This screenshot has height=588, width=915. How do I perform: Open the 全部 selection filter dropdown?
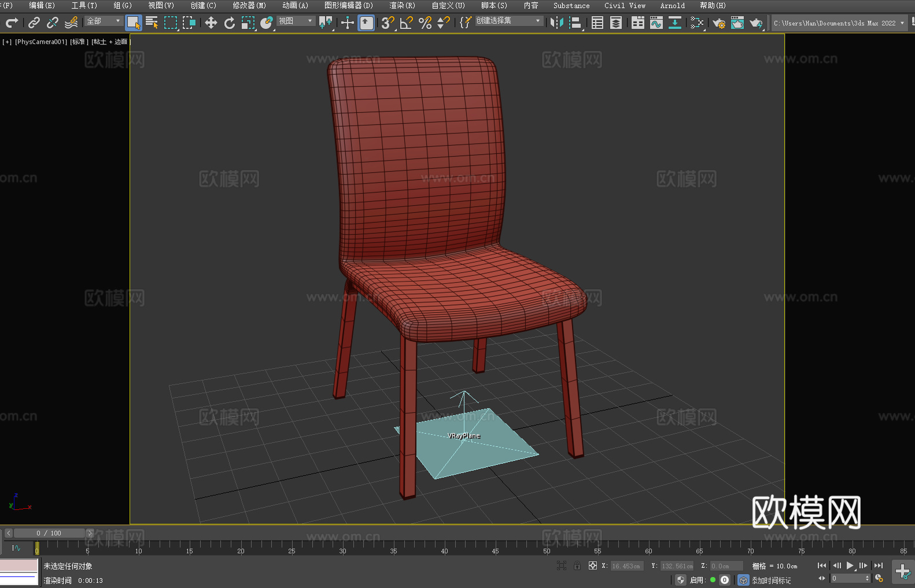click(x=104, y=21)
